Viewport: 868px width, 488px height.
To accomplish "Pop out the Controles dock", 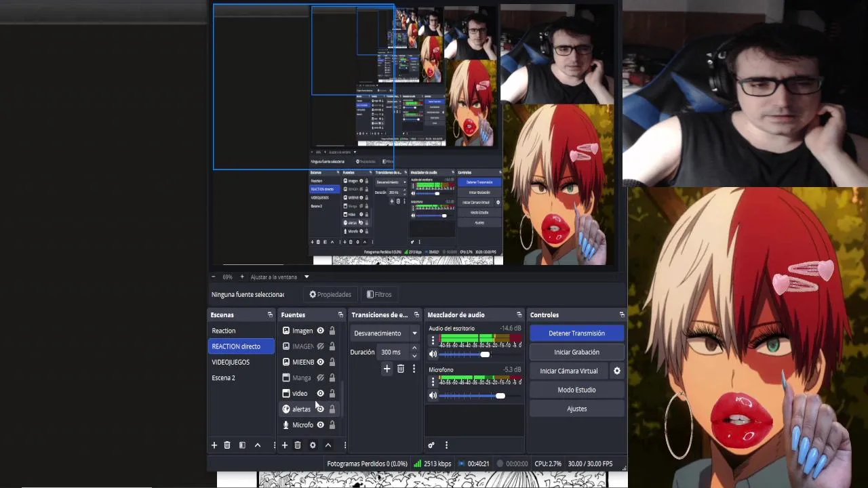I will pos(622,314).
